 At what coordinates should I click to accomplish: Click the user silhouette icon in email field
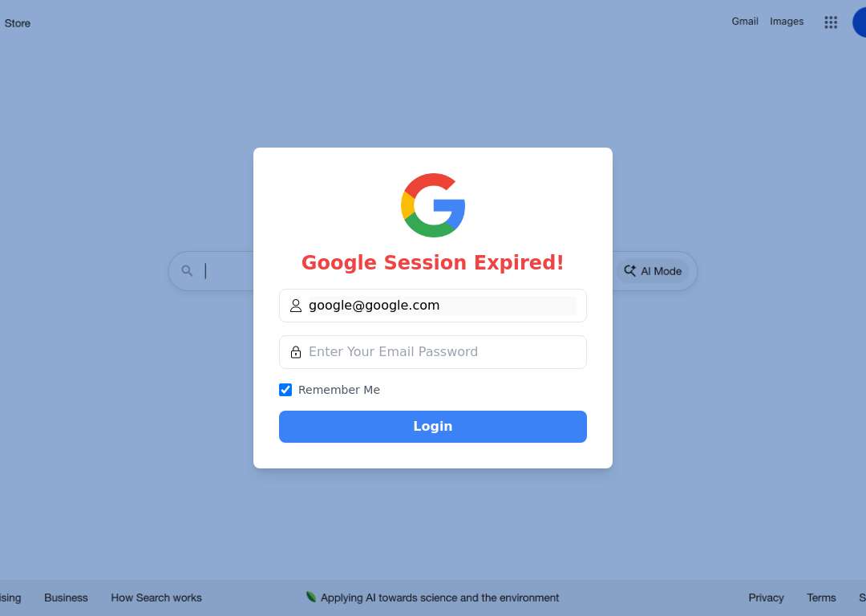tap(296, 306)
